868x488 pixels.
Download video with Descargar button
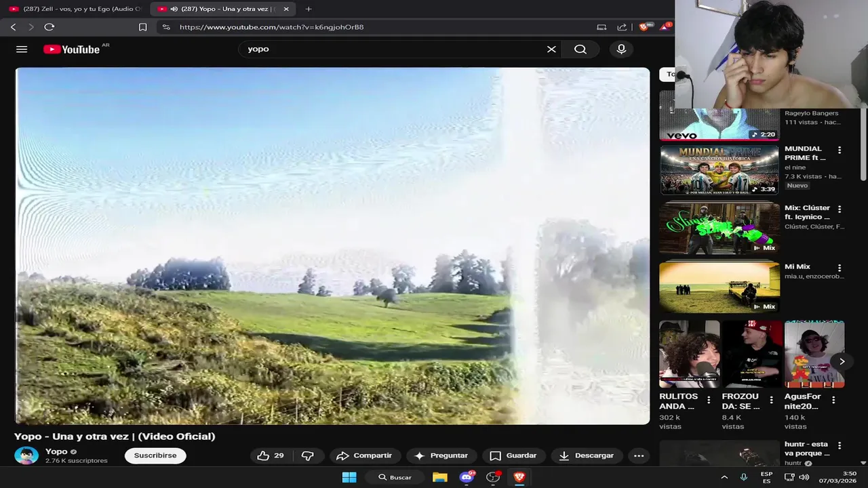coord(587,455)
